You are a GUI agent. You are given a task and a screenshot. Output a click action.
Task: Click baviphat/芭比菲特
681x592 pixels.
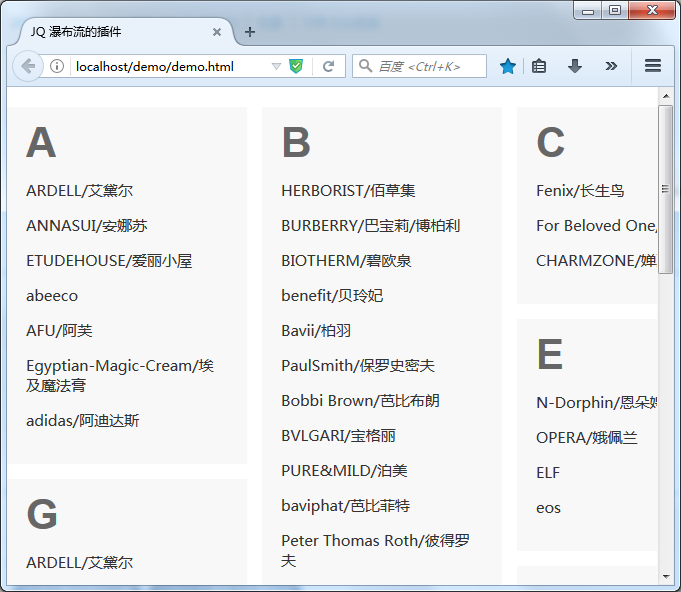pyautogui.click(x=346, y=506)
